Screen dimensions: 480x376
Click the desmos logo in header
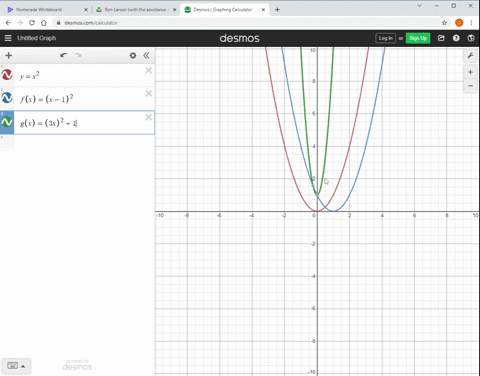coord(239,38)
